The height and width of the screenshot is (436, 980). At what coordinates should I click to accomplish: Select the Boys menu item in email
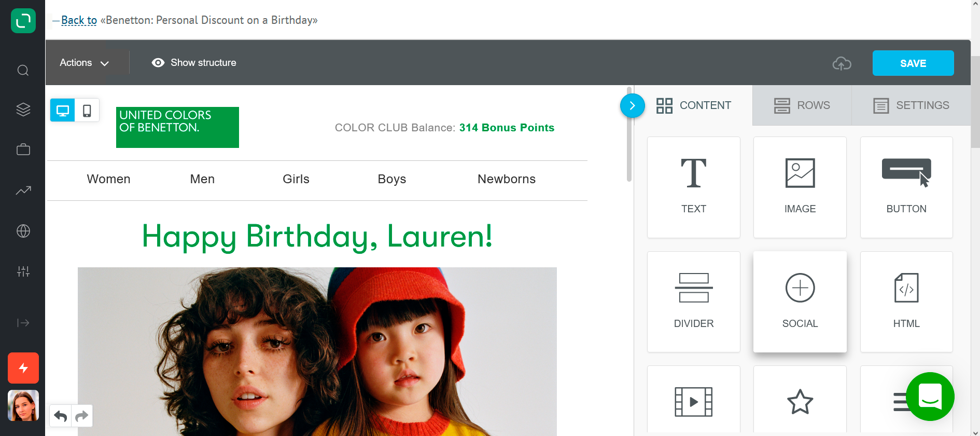[x=392, y=179]
